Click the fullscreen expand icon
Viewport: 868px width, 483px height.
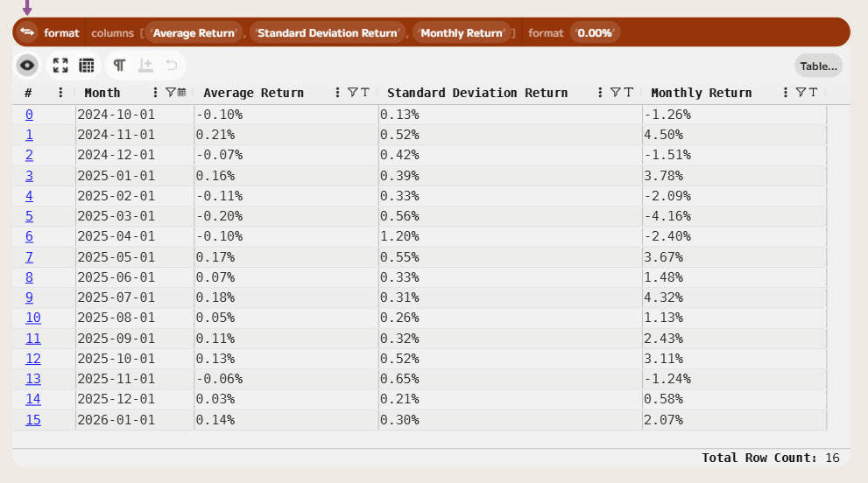tap(60, 66)
